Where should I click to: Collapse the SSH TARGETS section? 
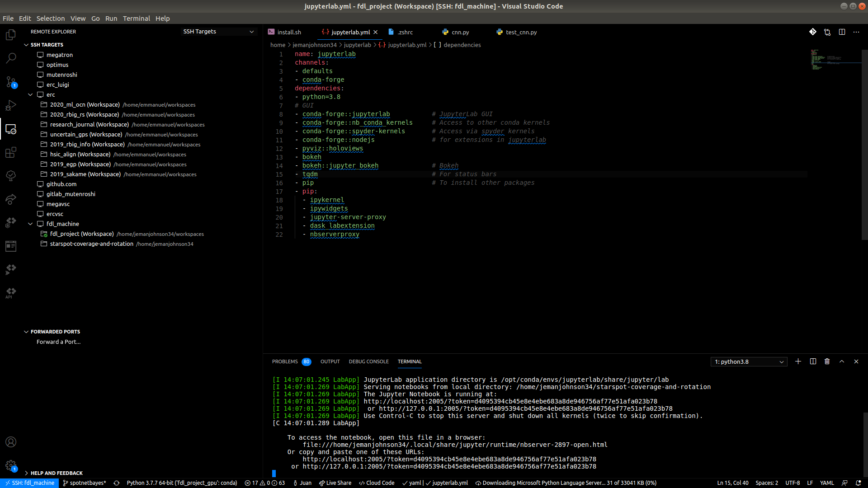26,45
